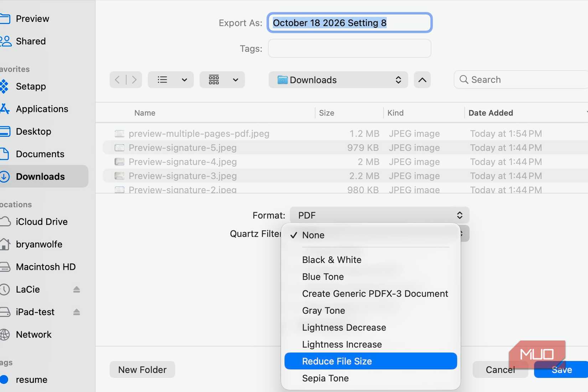Sort files by Date Added column
The height and width of the screenshot is (392, 588).
491,113
